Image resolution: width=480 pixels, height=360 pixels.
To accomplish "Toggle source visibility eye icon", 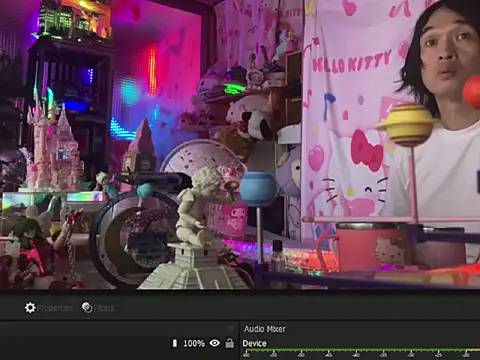I will tap(215, 343).
